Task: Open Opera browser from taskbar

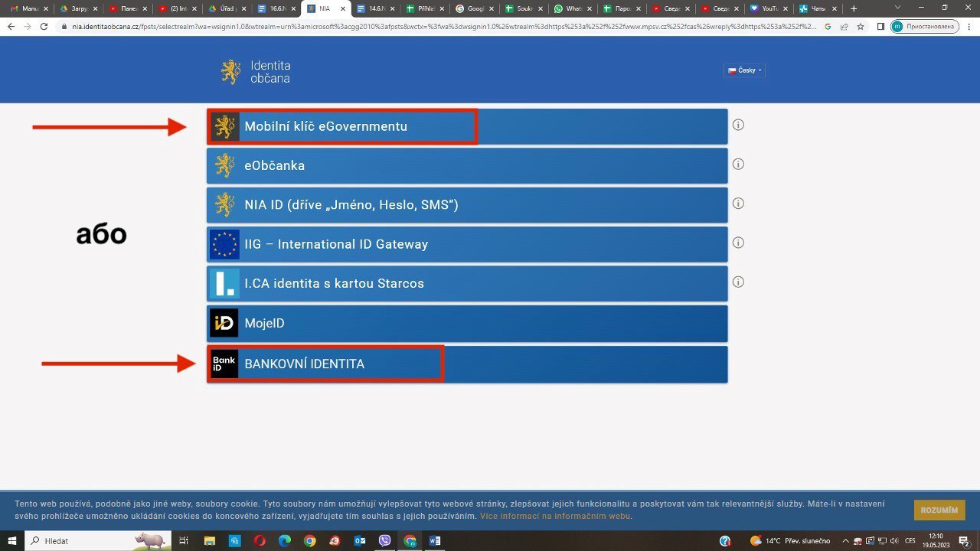Action: coord(260,541)
